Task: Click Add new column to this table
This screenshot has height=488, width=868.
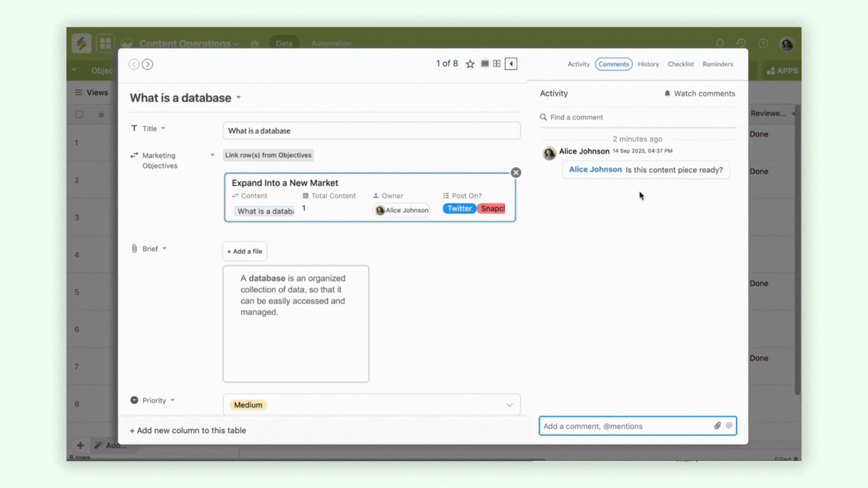Action: click(x=188, y=431)
